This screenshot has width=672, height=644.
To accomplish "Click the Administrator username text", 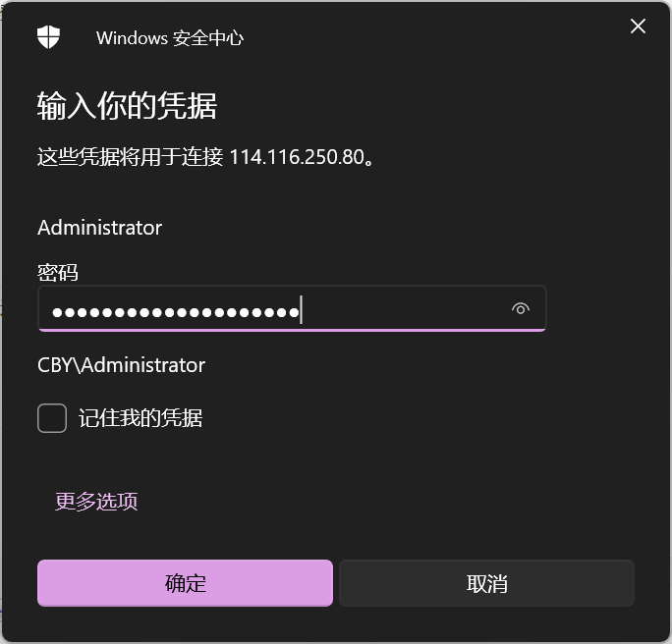I will pyautogui.click(x=100, y=228).
